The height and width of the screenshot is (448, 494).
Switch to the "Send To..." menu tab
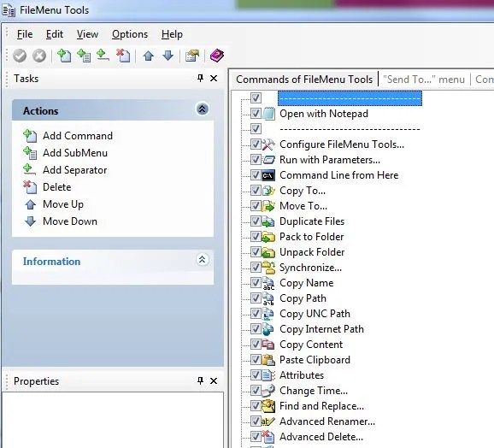[x=424, y=80]
